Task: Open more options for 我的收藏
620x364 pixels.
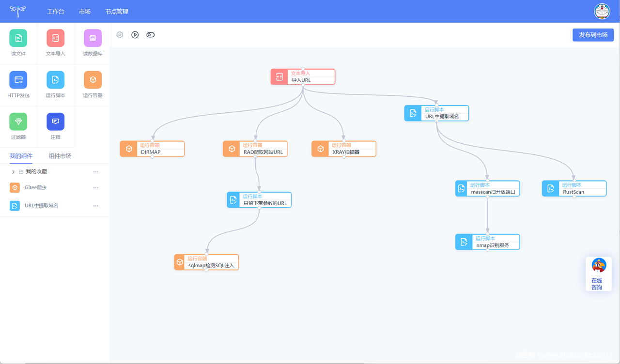Action: point(96,172)
